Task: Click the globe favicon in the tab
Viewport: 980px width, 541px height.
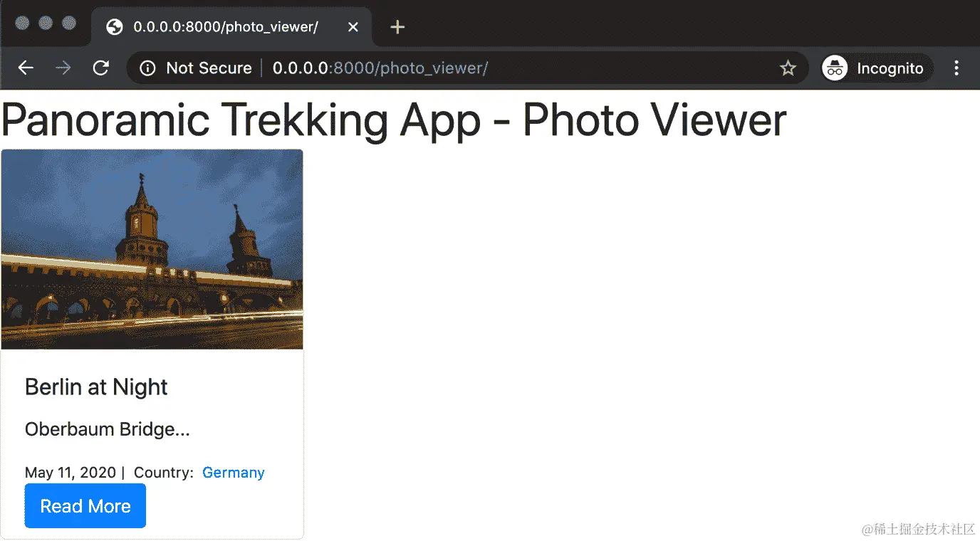Action: click(114, 27)
